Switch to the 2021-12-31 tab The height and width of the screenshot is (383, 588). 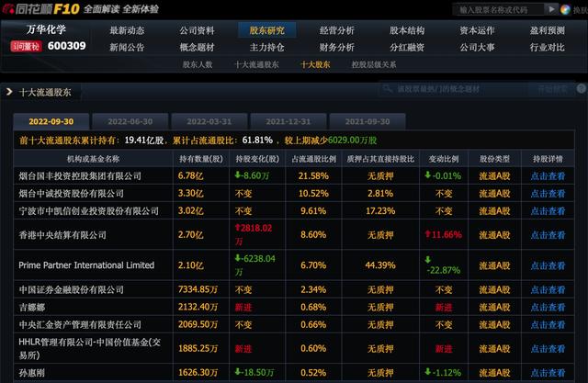(x=288, y=121)
